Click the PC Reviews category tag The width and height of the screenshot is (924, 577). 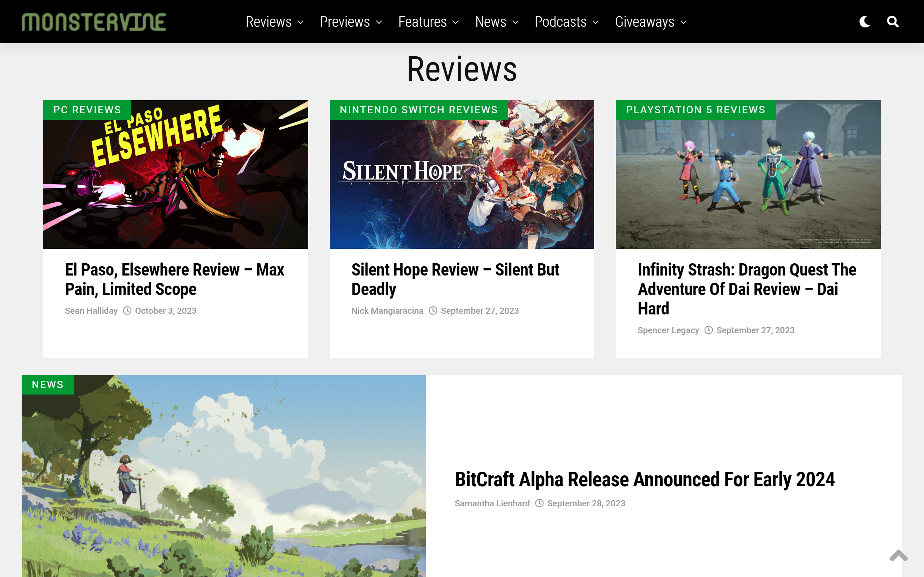[87, 110]
